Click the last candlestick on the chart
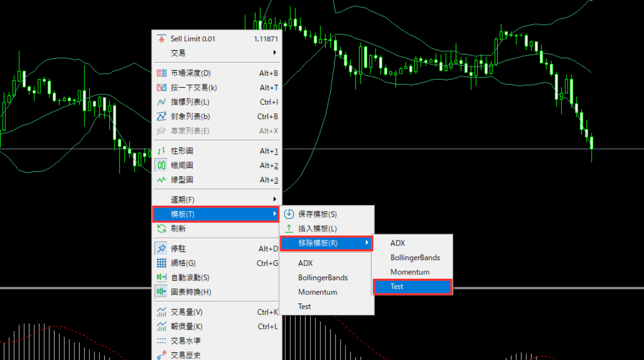Image resolution: width=644 pixels, height=360 pixels. (592, 143)
